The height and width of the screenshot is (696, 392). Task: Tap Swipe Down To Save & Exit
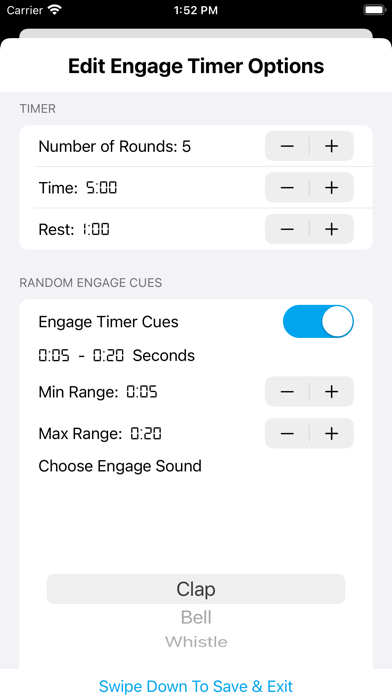click(x=196, y=686)
